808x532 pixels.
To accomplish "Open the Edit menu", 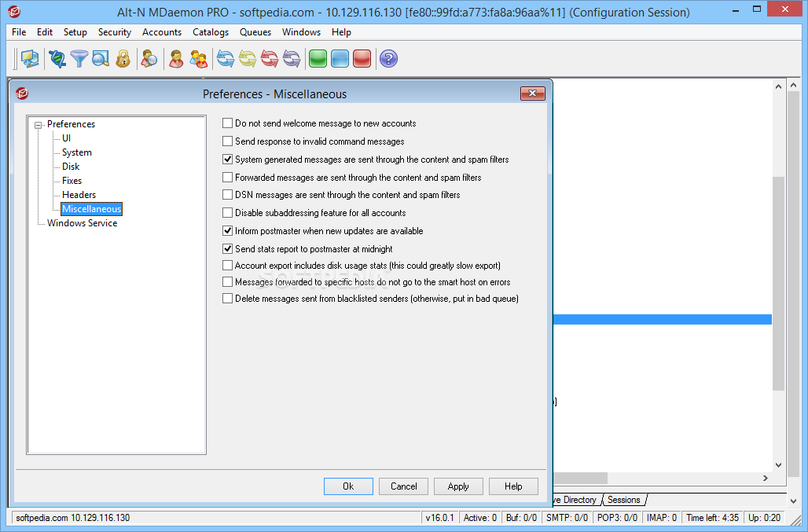I will 45,32.
